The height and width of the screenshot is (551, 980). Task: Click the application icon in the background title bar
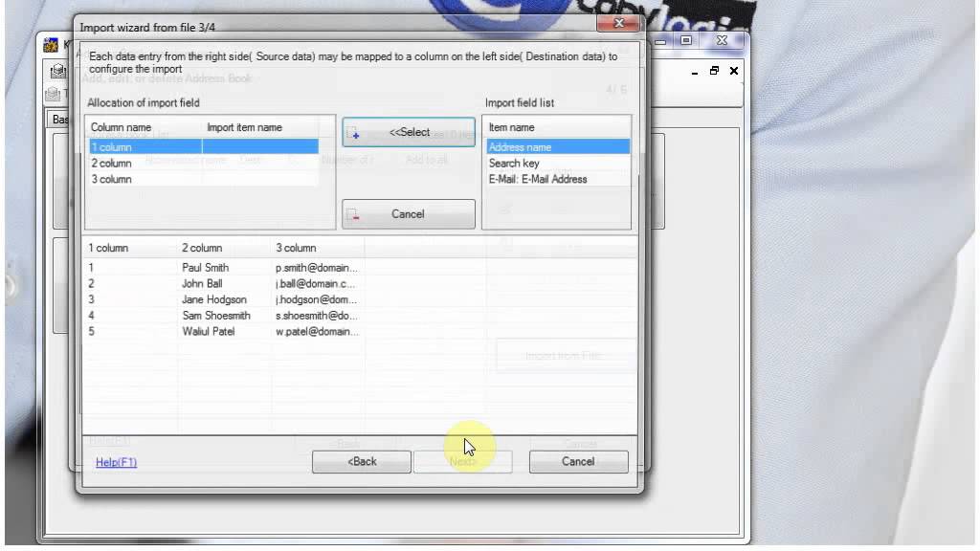pyautogui.click(x=51, y=45)
